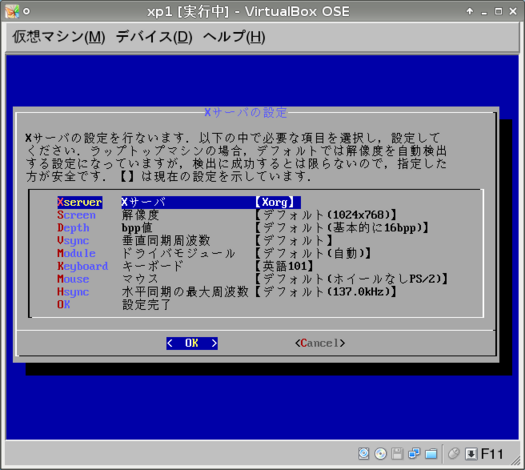
Task: Click the デフォルト(基本的に16bpp) value
Action: coord(342,228)
